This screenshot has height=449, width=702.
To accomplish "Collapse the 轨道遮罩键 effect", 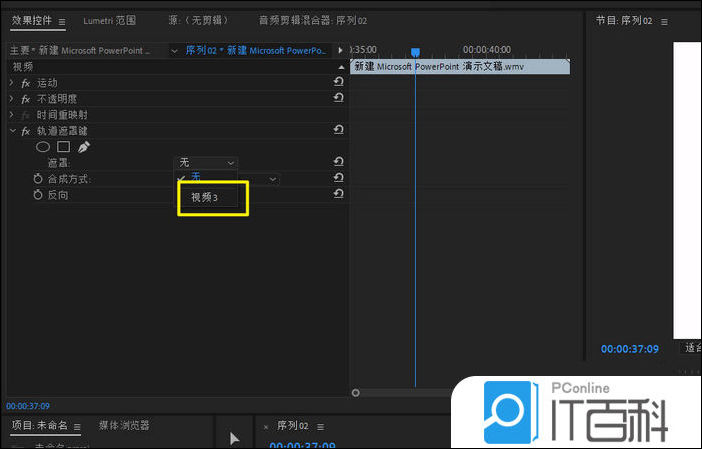I will (x=11, y=131).
